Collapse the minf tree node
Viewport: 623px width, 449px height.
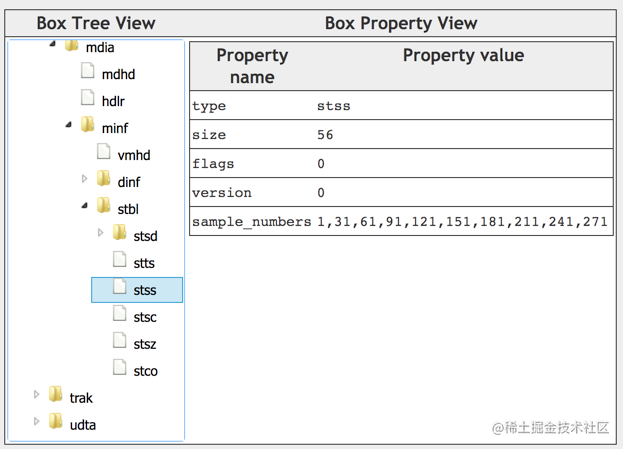(x=68, y=125)
